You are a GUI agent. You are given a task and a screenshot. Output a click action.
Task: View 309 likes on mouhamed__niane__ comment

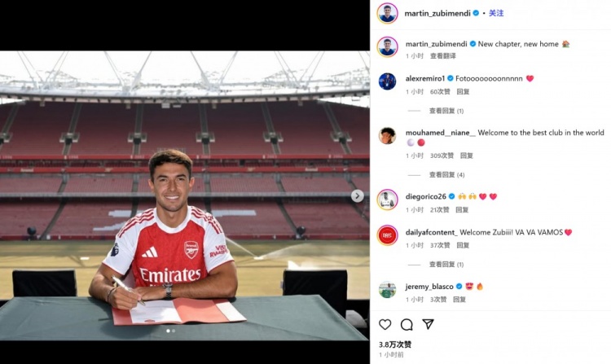point(442,156)
